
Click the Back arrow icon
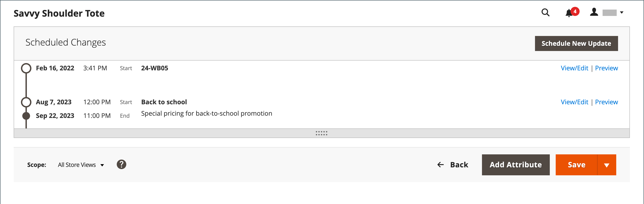click(441, 165)
